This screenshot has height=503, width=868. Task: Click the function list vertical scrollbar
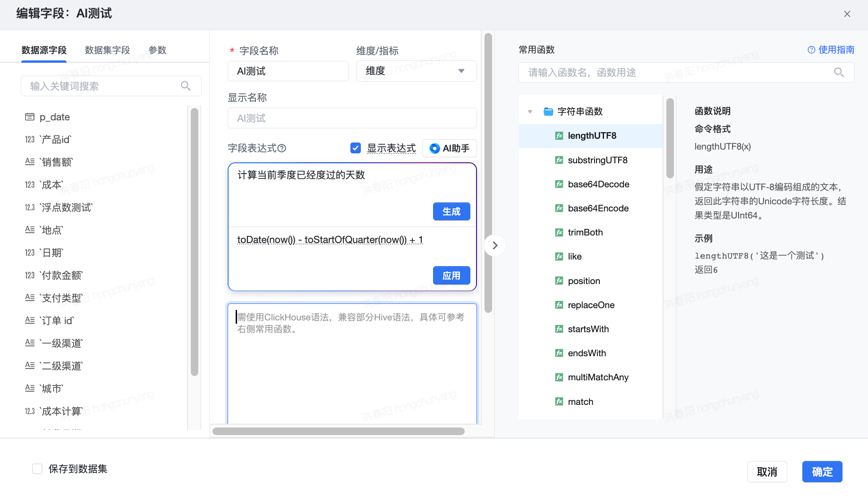click(670, 138)
